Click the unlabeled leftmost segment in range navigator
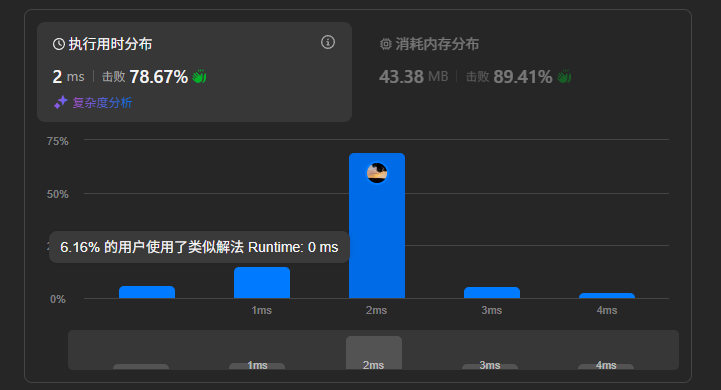Screen dimensions: 721x390 click(x=141, y=367)
